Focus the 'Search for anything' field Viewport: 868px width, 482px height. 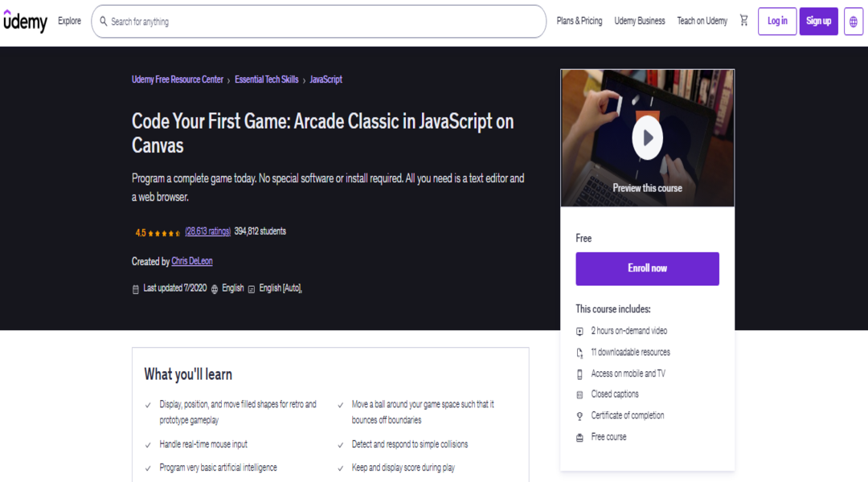pos(319,22)
